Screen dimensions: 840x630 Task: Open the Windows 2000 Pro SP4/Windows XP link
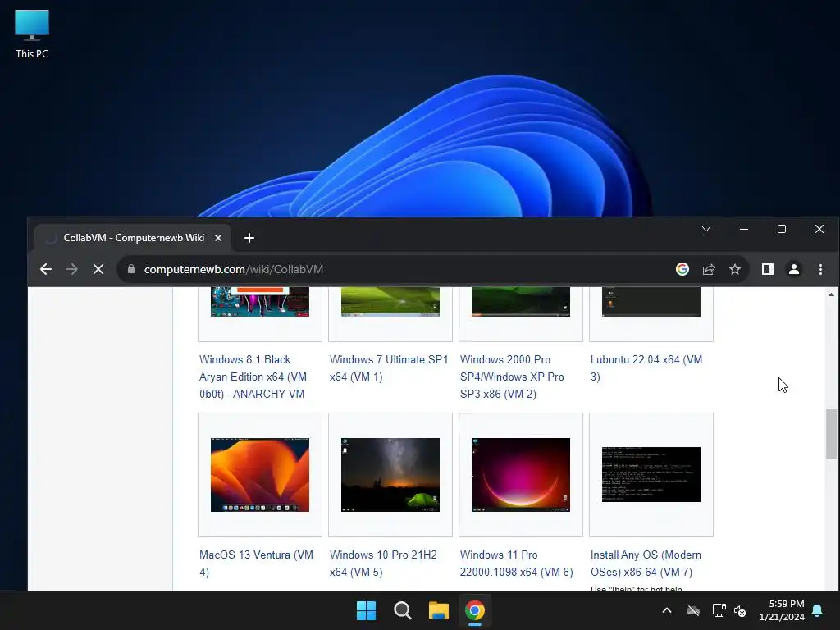click(512, 377)
